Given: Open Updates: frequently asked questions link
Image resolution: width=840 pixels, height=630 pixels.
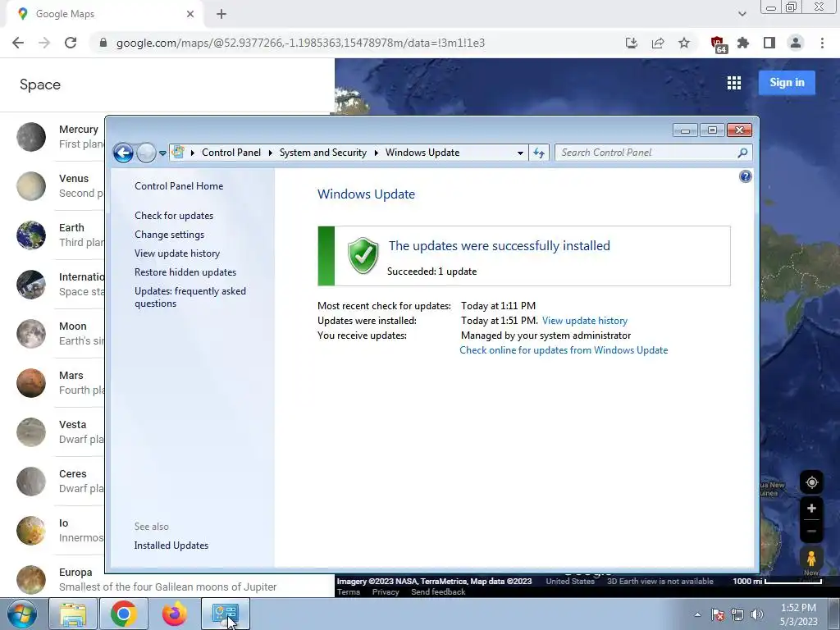Looking at the screenshot, I should 190,297.
